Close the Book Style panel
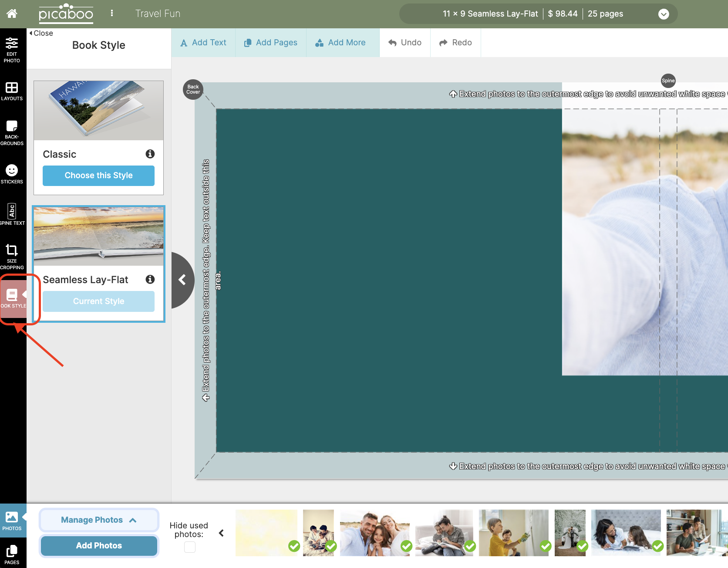Image resolution: width=728 pixels, height=568 pixels. [41, 33]
